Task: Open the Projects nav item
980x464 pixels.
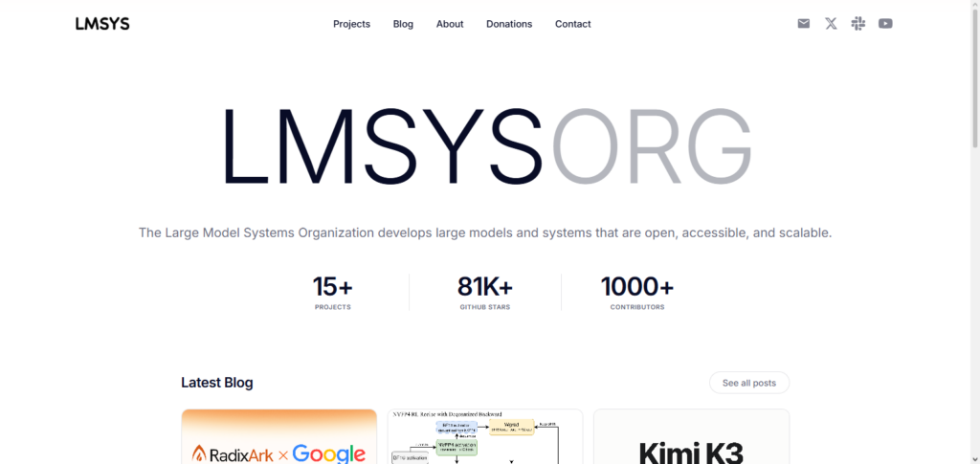Action: 351,24
